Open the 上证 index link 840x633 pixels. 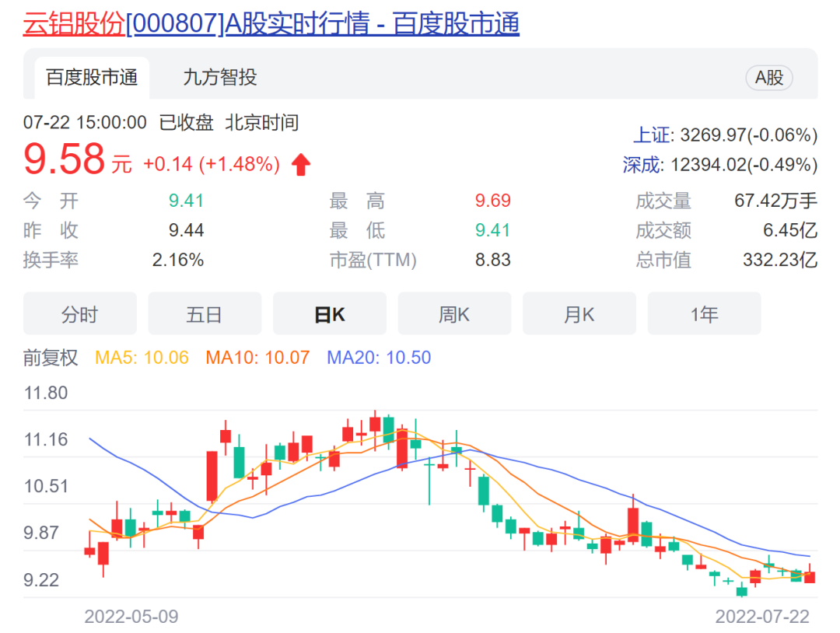(651, 135)
